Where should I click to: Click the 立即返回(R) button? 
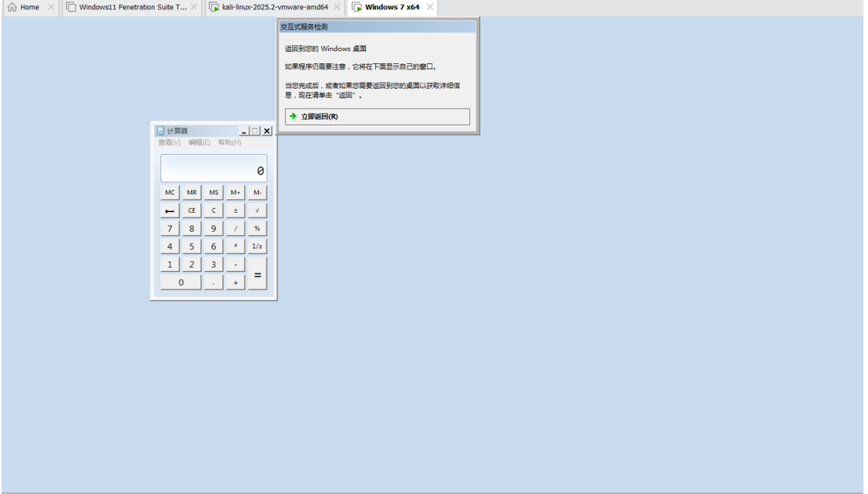tap(377, 116)
